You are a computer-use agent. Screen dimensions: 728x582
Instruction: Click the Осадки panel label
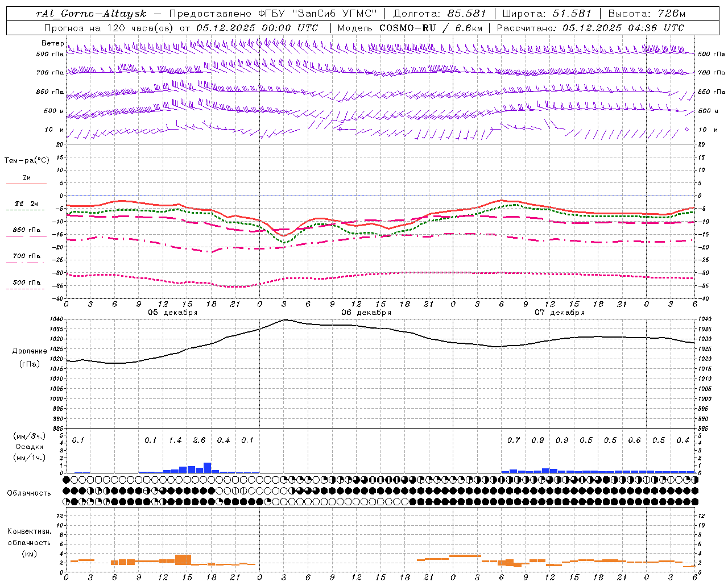point(30,447)
